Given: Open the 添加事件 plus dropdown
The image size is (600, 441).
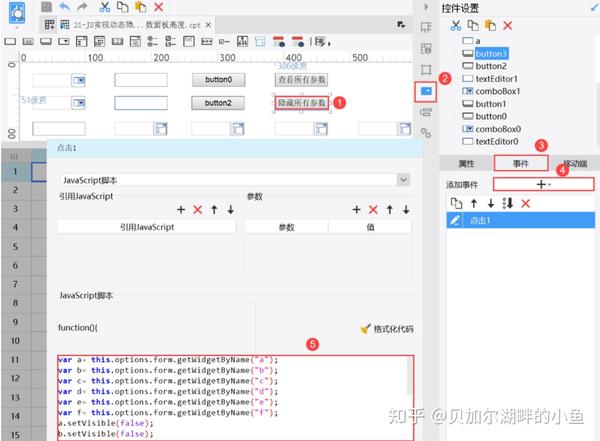Looking at the screenshot, I should click(543, 185).
